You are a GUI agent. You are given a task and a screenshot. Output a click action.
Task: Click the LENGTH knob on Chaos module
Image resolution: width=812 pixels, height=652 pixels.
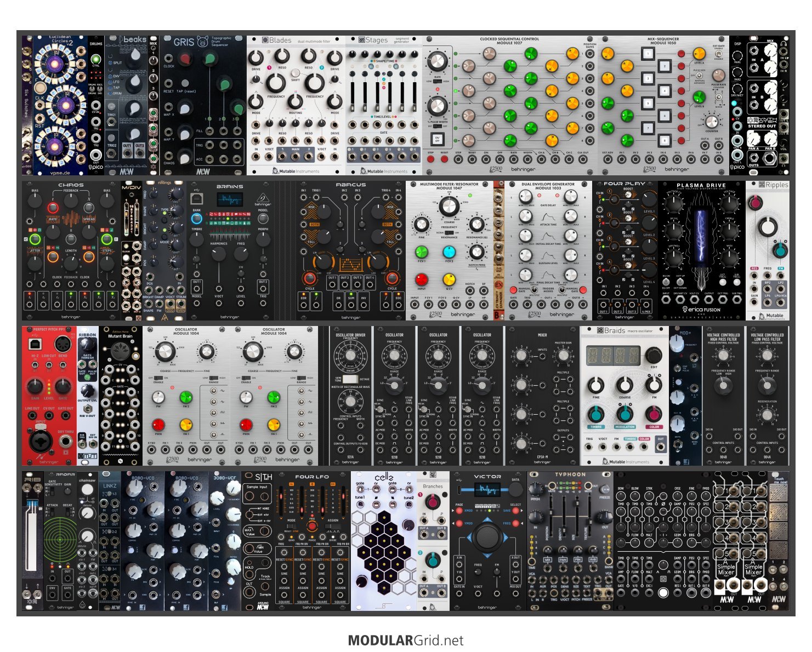point(71,263)
